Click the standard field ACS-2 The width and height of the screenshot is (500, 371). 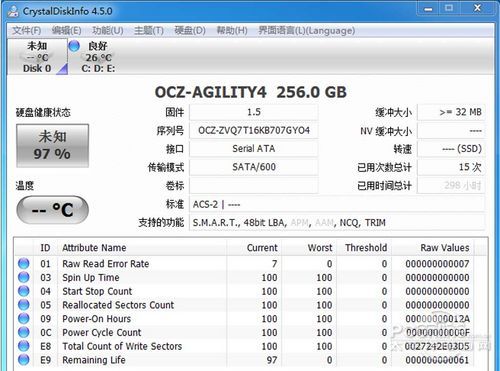coord(337,204)
